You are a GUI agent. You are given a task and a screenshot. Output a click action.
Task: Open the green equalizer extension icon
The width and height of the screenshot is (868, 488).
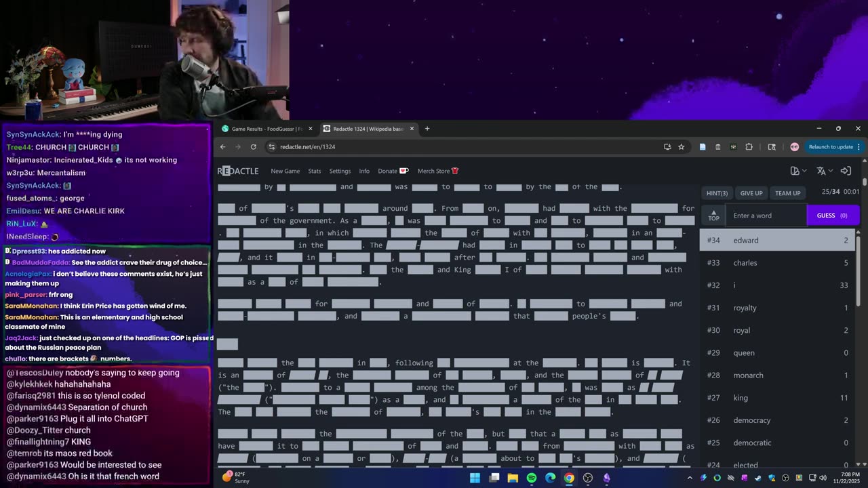click(x=733, y=146)
